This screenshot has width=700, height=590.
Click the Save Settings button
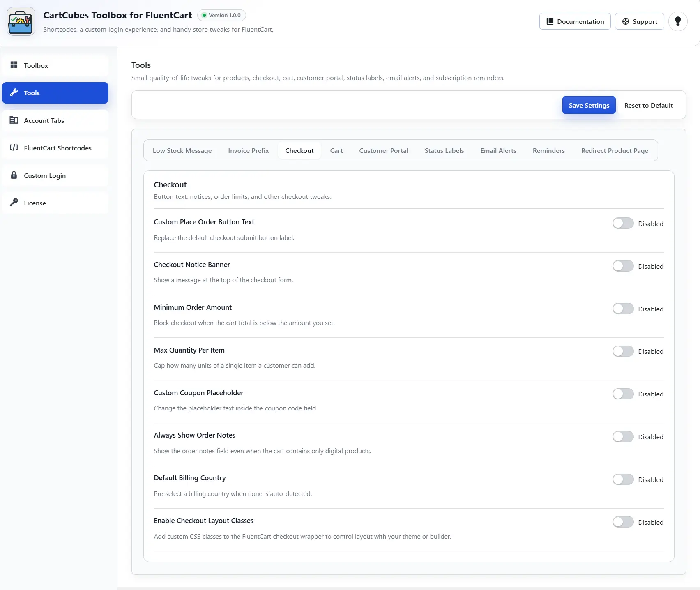point(589,105)
